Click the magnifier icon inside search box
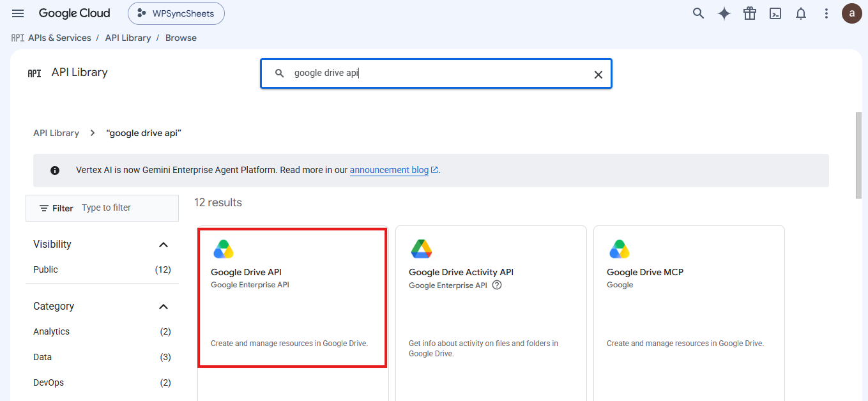 [279, 73]
